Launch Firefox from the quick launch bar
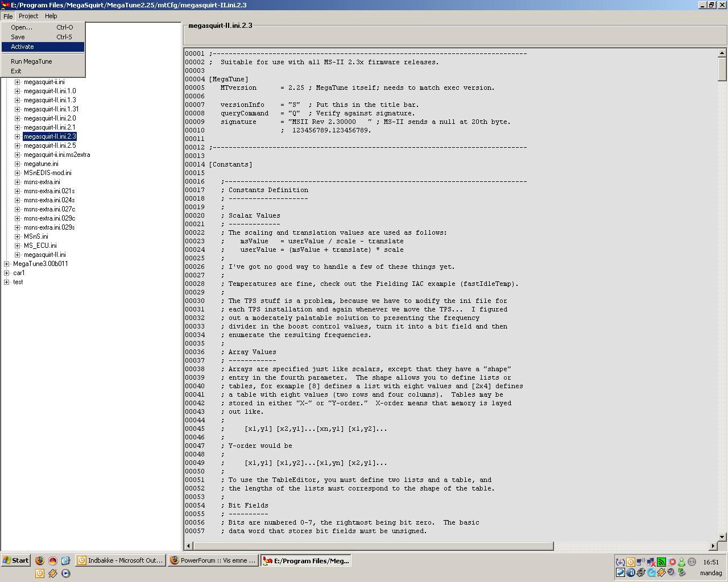This screenshot has height=582, width=728. (40, 560)
